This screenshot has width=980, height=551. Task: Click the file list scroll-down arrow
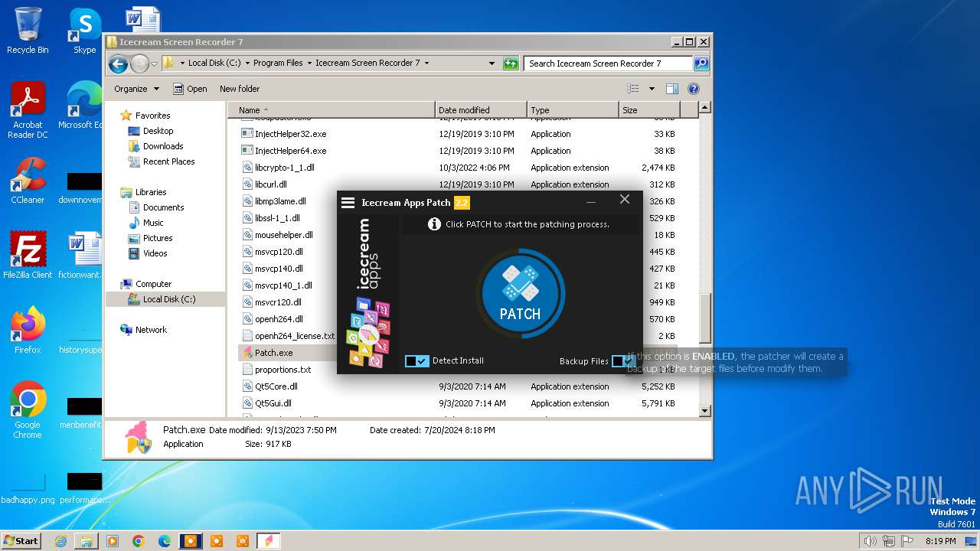(705, 411)
